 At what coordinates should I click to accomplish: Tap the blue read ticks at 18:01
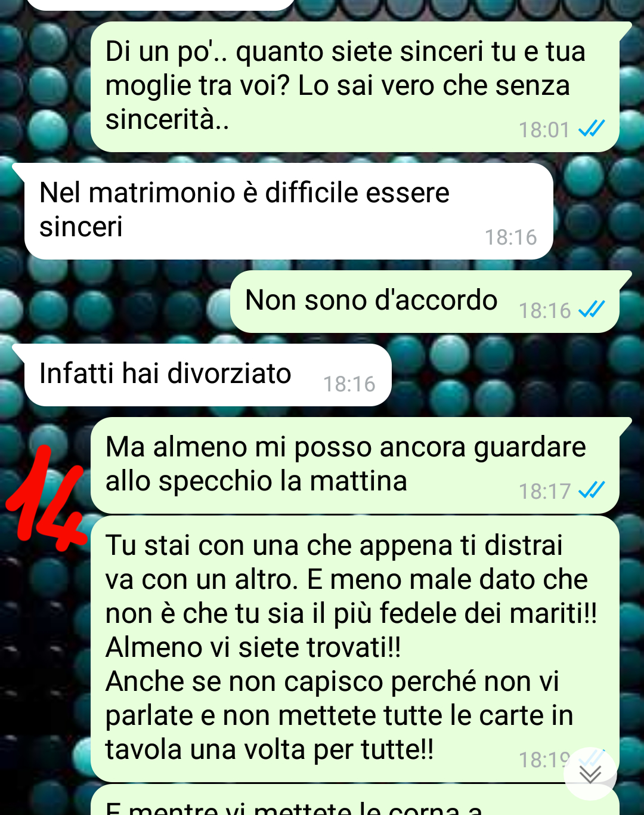(x=592, y=129)
